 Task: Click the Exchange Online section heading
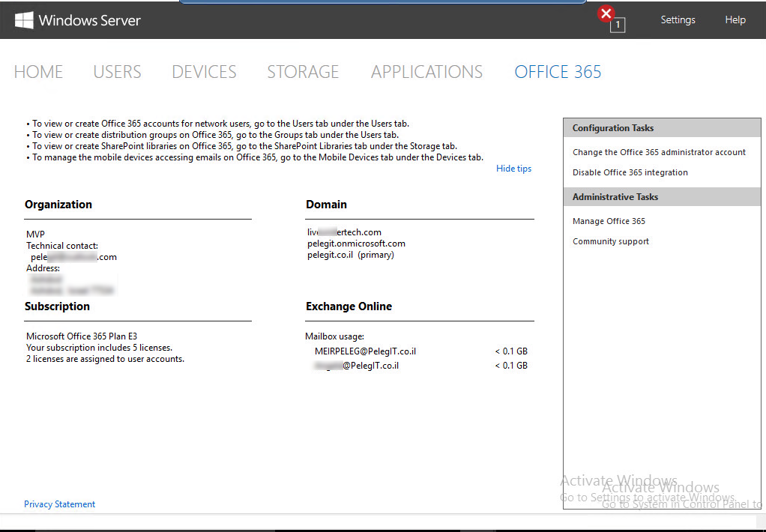click(349, 306)
